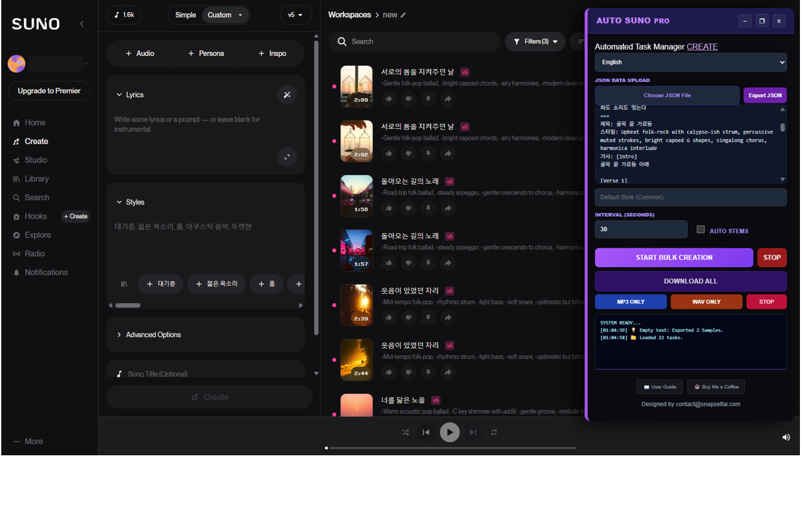Click into the lyrics text area

tap(193, 124)
